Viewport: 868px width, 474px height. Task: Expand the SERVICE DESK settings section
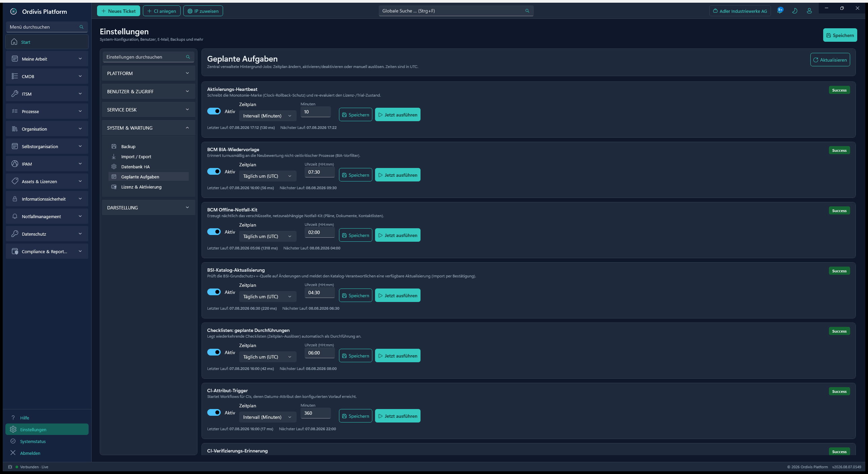[148, 110]
